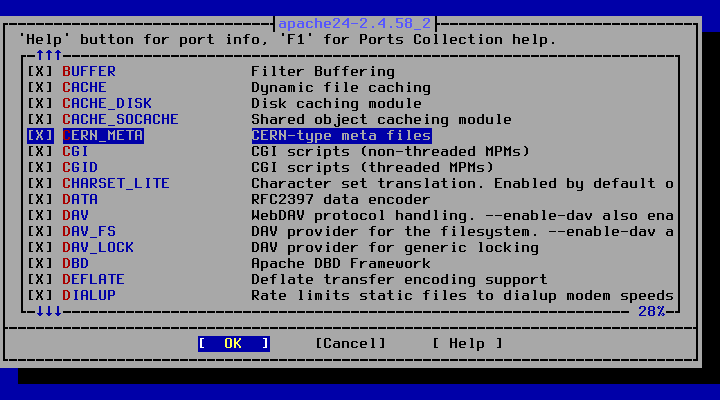Select the DEFLATE option name
The width and height of the screenshot is (720, 400).
(93, 280)
